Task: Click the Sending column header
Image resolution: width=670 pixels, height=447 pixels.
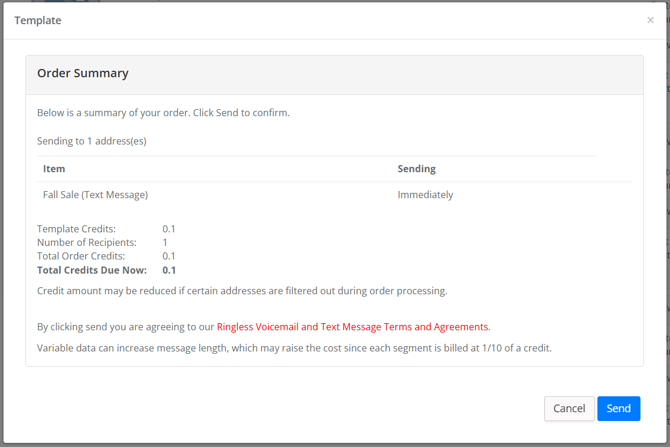Action: coord(417,169)
